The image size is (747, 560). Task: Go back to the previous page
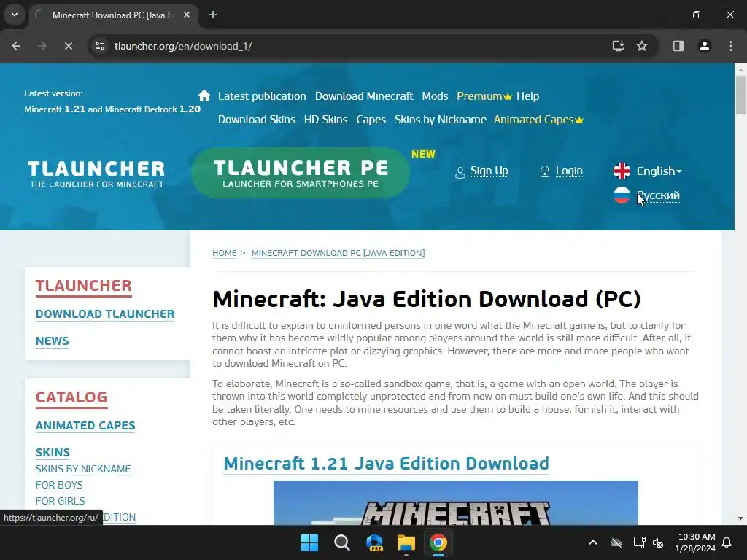click(16, 46)
